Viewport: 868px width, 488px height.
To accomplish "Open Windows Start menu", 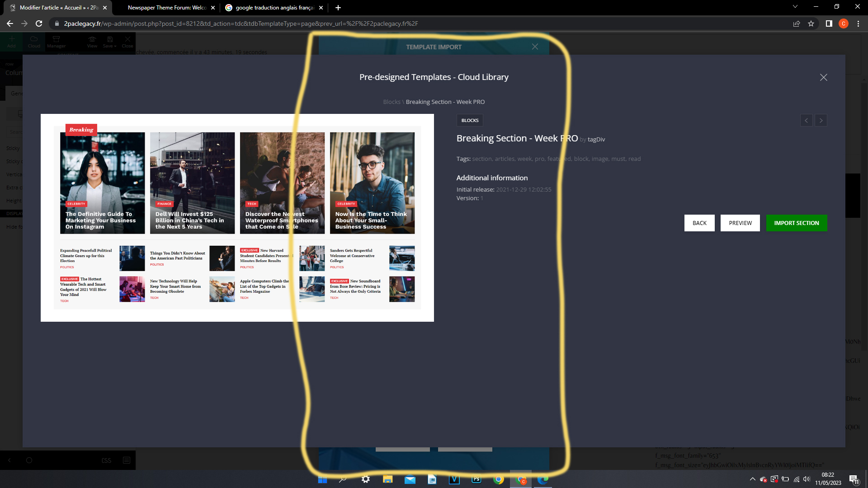I will click(322, 479).
